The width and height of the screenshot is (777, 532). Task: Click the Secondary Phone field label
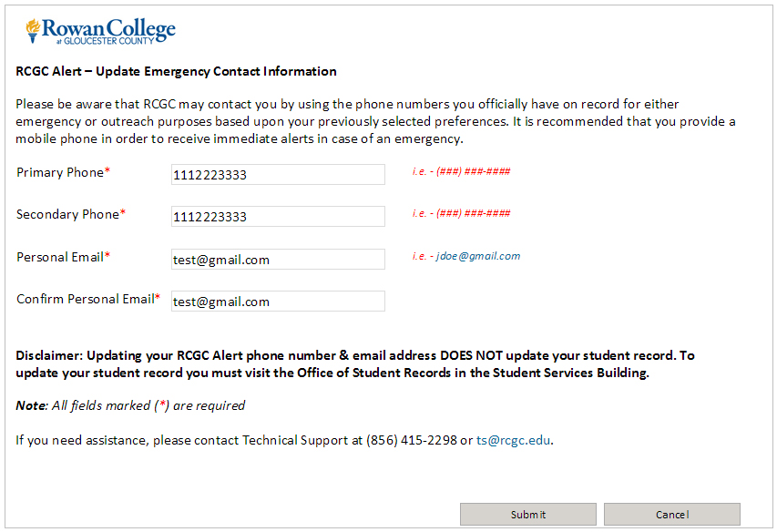70,215
